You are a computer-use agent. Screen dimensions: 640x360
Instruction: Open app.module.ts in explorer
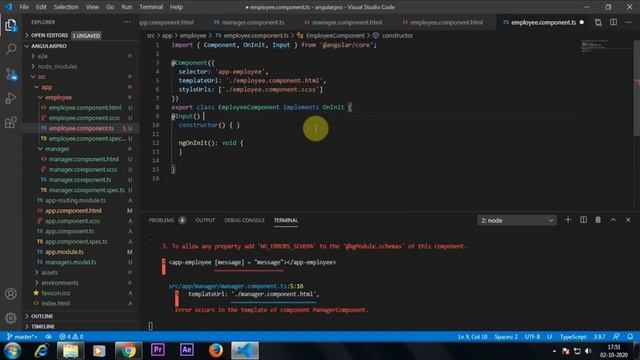(x=64, y=252)
